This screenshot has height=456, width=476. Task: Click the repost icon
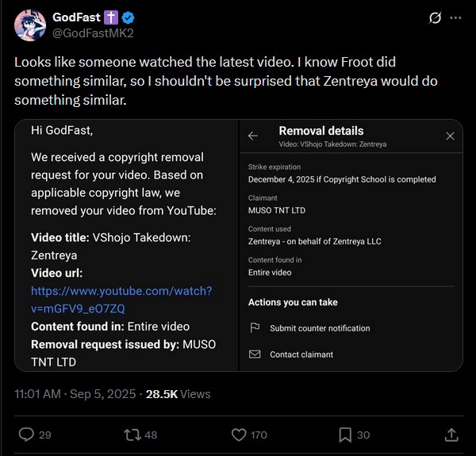(132, 434)
